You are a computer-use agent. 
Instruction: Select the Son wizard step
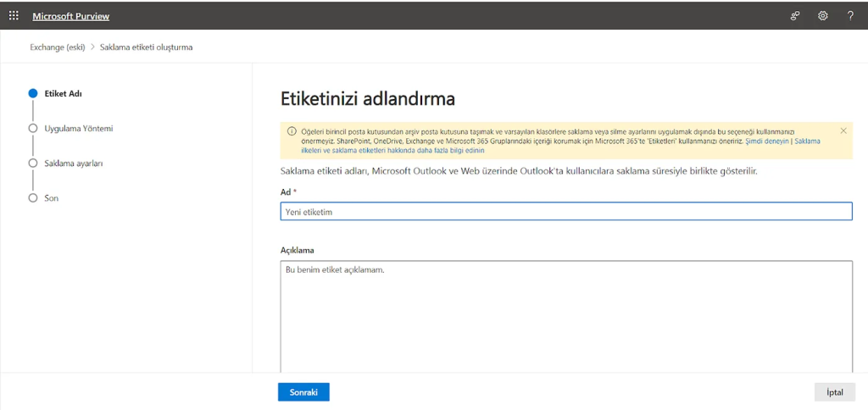tap(51, 197)
